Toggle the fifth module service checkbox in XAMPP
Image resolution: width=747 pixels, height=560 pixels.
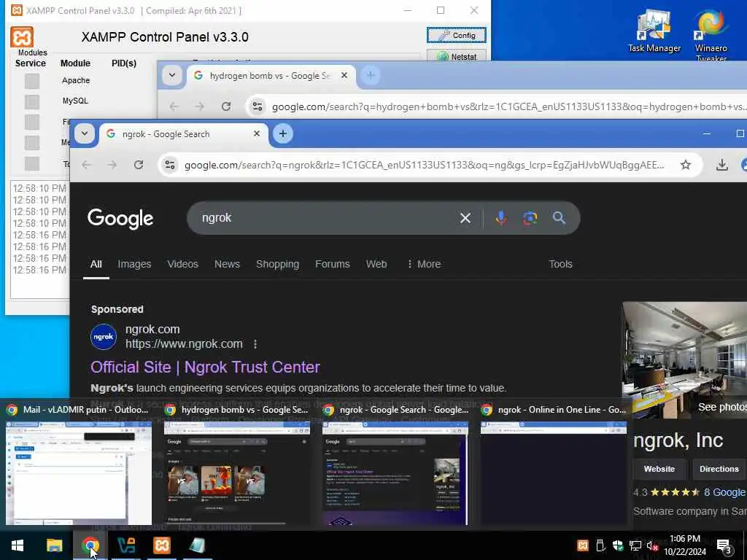tap(32, 163)
